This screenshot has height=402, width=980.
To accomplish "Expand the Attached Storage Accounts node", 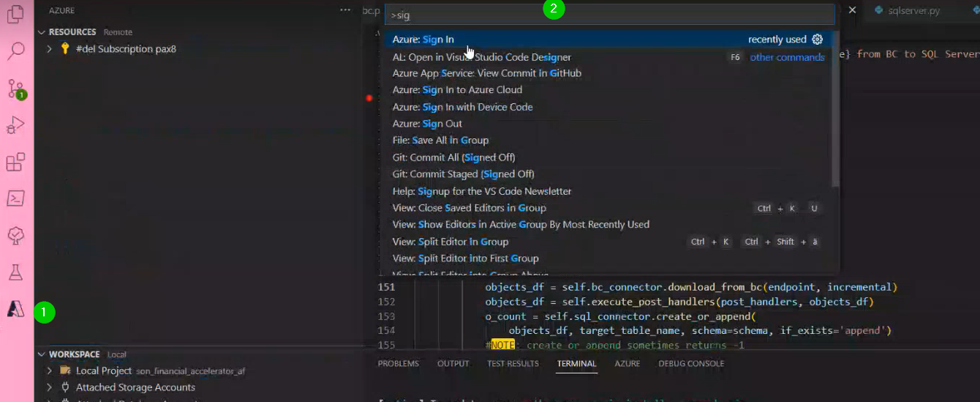I will click(50, 387).
